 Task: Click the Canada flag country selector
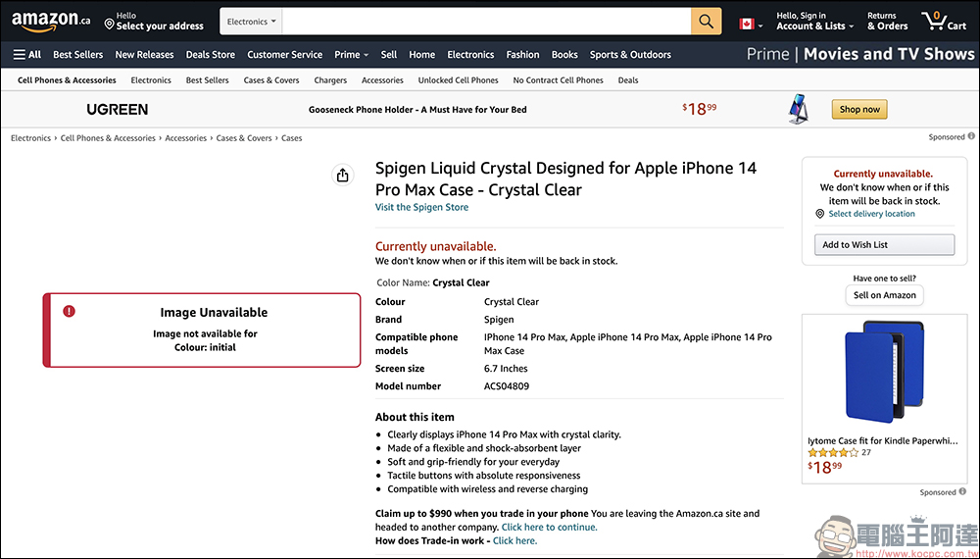[750, 25]
